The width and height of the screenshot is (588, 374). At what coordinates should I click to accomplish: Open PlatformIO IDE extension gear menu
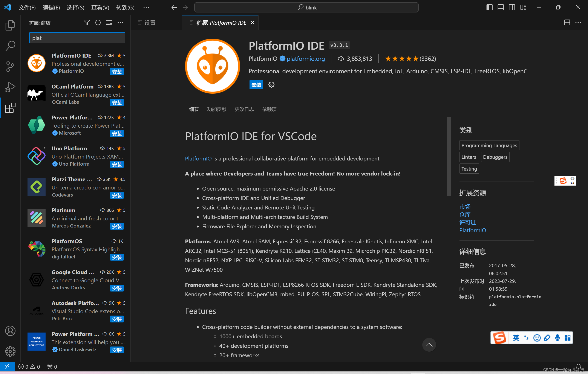[271, 85]
